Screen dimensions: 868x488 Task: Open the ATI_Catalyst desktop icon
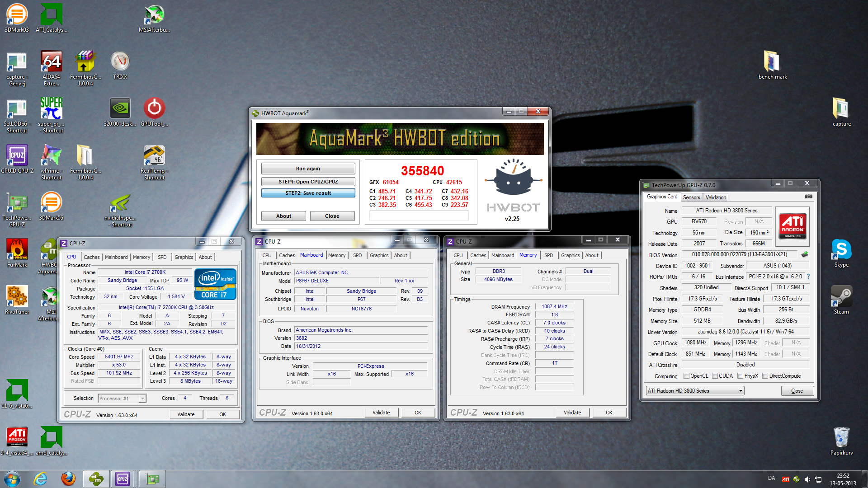point(52,18)
